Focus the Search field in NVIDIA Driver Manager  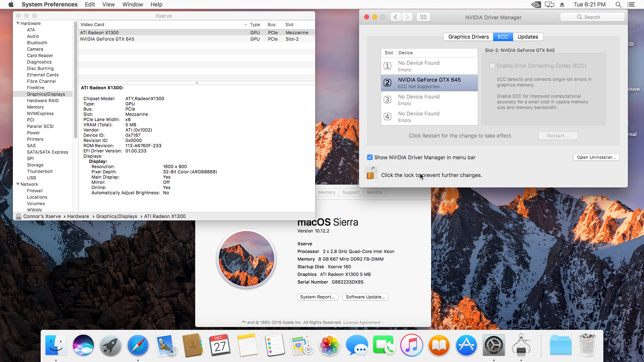592,17
